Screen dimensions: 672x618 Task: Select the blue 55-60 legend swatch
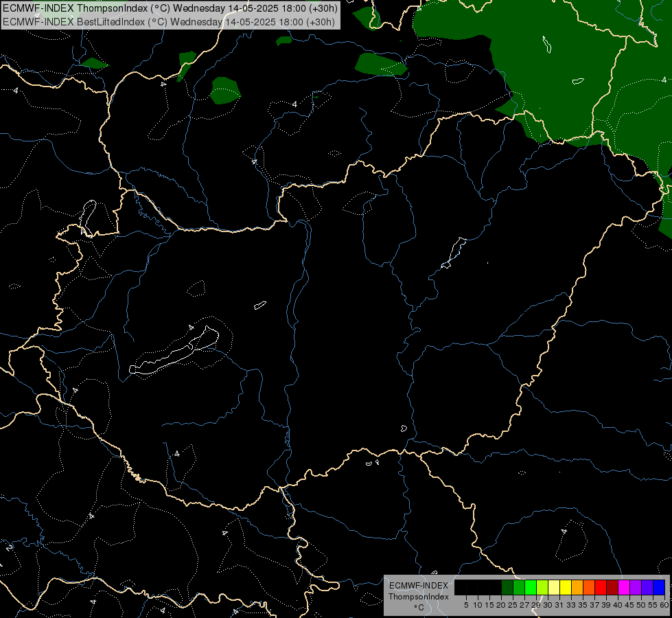tap(659, 587)
